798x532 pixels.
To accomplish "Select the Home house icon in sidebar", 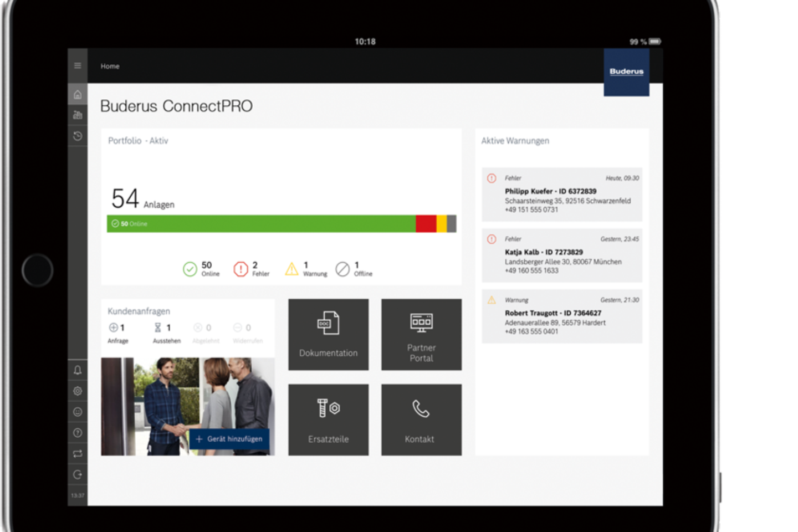I will (x=78, y=94).
